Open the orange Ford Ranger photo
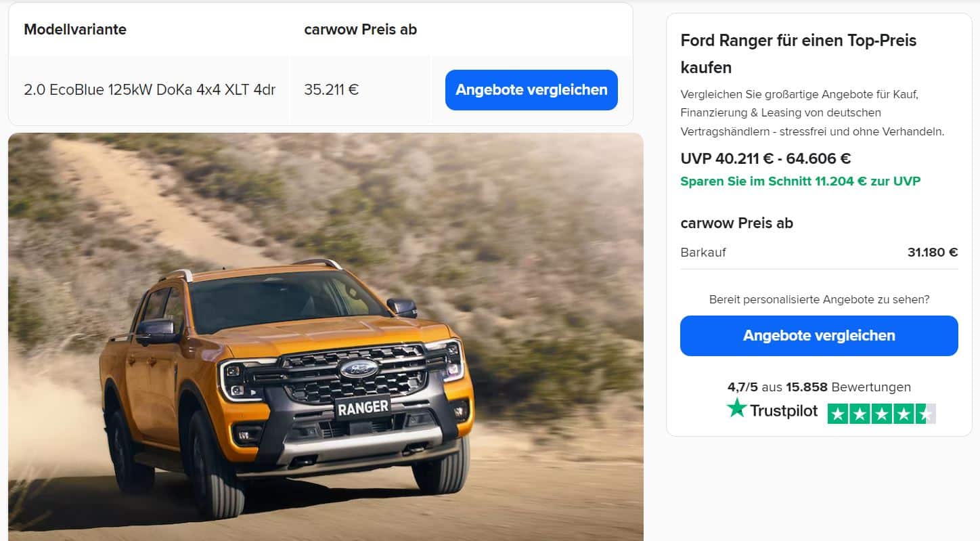 (326, 337)
